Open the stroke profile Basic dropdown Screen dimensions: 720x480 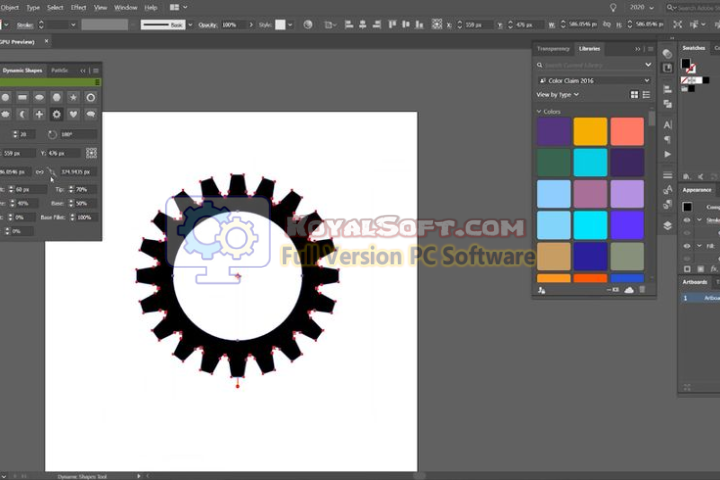pos(190,25)
